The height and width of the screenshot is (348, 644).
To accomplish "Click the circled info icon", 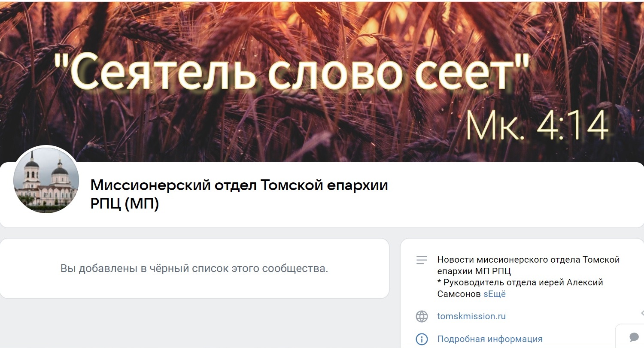I will click(422, 339).
